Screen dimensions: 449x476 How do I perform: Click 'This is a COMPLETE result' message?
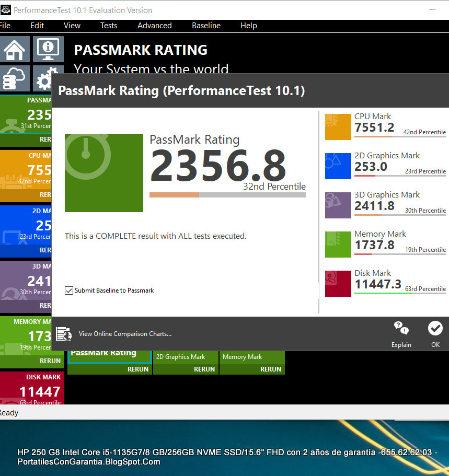(156, 236)
